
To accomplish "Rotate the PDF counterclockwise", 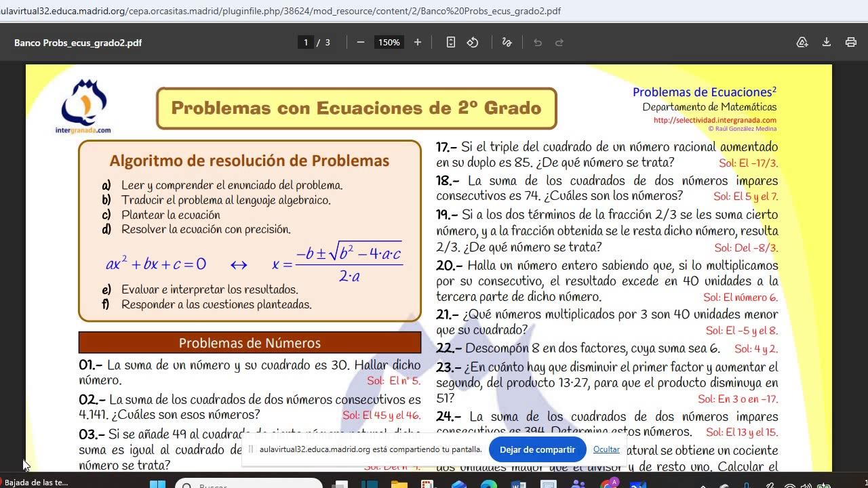I will 473,42.
